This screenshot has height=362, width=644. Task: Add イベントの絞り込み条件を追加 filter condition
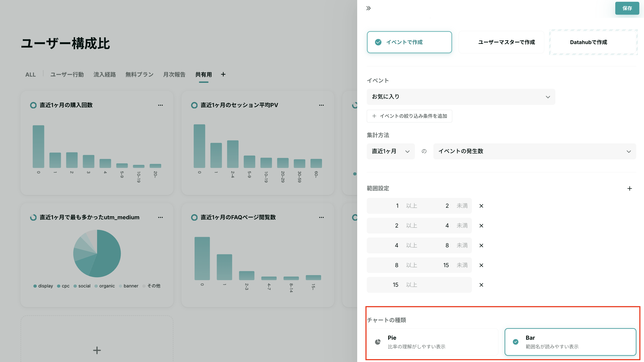click(x=409, y=116)
